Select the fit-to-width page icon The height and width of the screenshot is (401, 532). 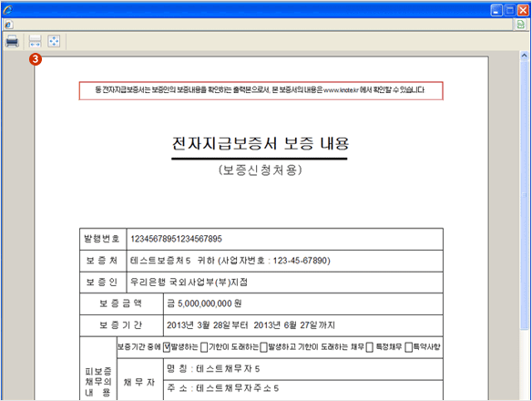pos(35,41)
